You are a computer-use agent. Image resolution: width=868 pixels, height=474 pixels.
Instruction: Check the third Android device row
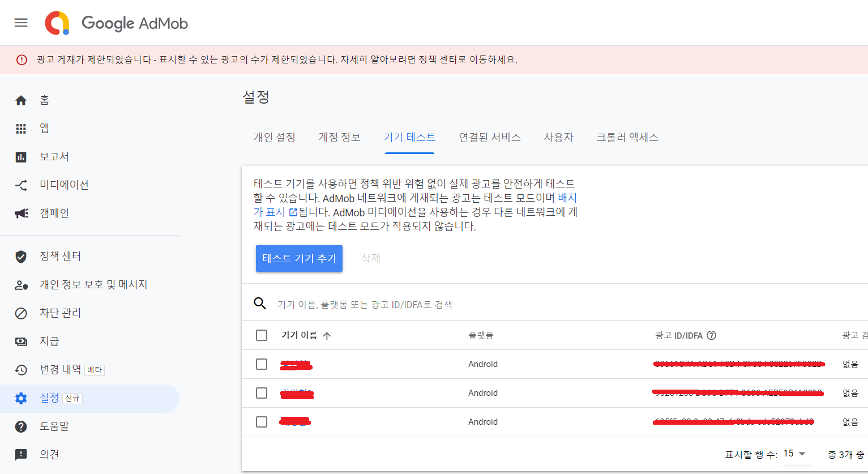[262, 422]
